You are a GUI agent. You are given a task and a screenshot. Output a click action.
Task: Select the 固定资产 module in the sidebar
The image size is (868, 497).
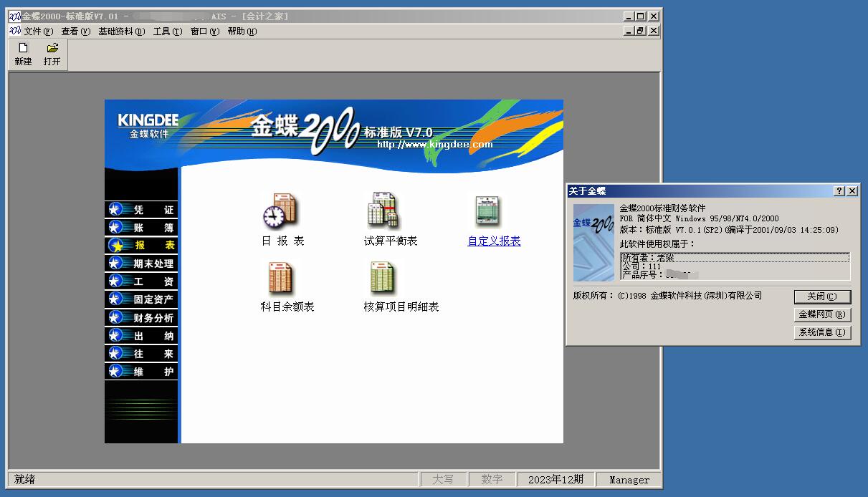coord(141,299)
